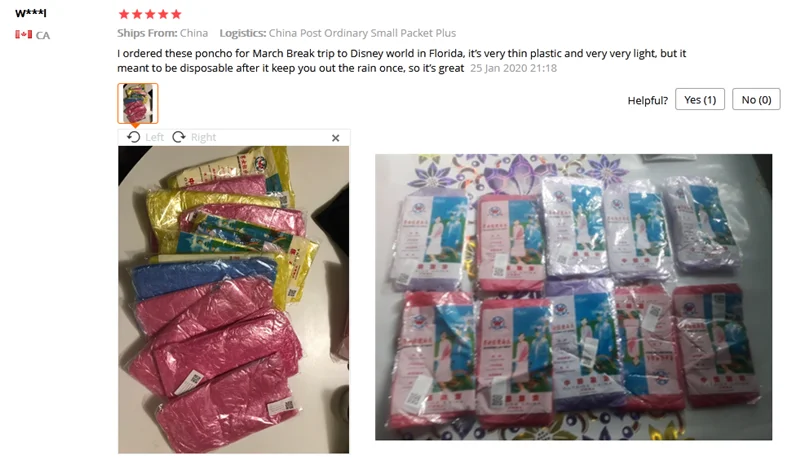Click the CA country label
The image size is (800, 464).
click(x=43, y=35)
